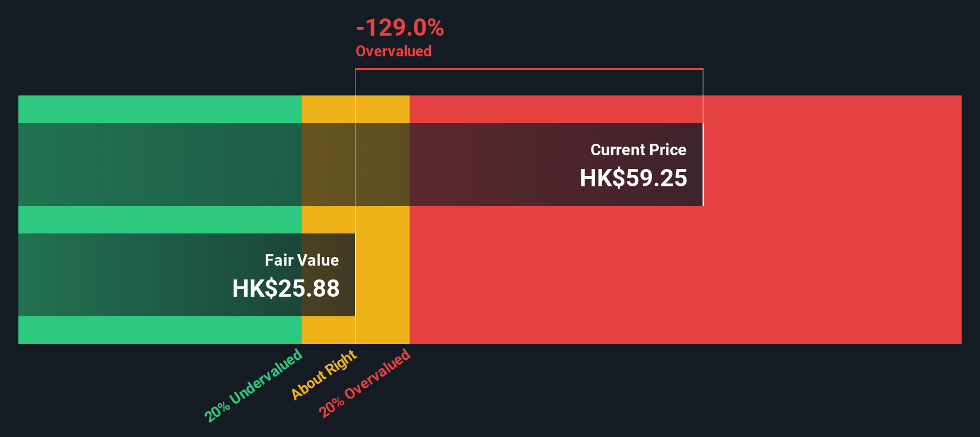Image resolution: width=980 pixels, height=437 pixels.
Task: Click the HK$25.88 fair value amount
Action: coord(285,289)
